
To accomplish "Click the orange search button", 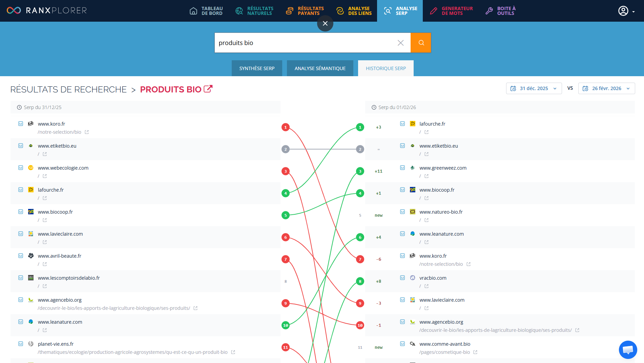I will [x=420, y=43].
